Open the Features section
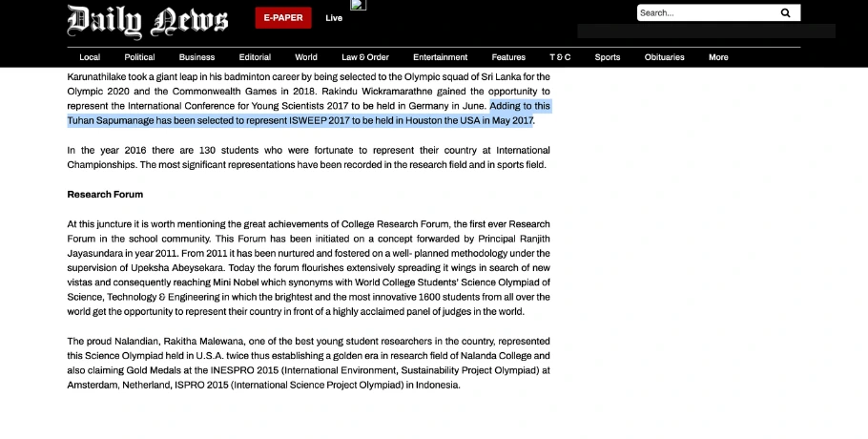 (508, 57)
